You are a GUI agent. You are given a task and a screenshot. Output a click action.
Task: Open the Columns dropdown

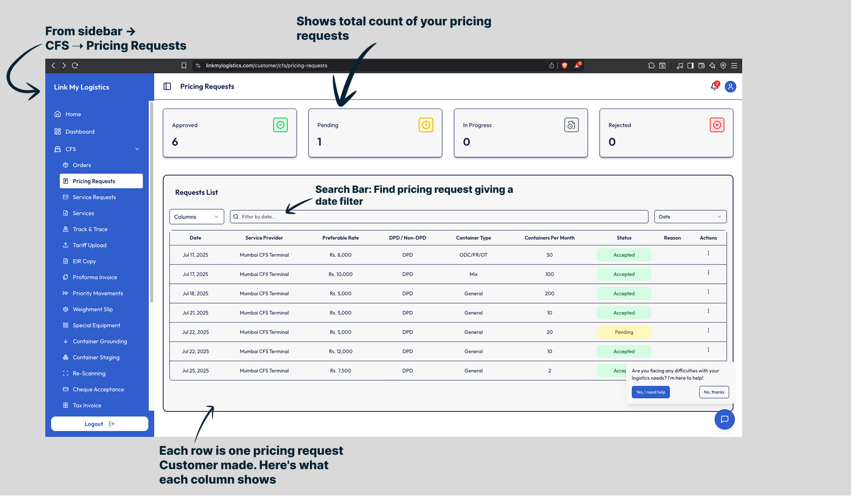[x=196, y=217]
